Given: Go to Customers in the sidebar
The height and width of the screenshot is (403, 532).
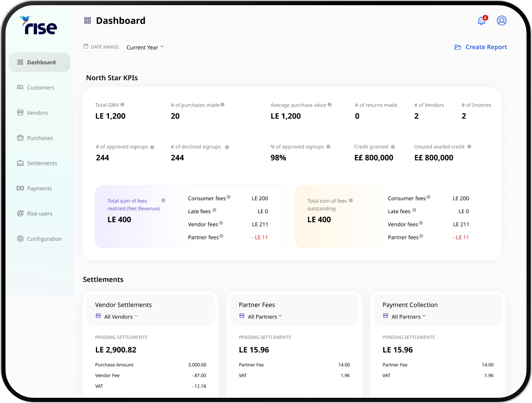Looking at the screenshot, I should tap(40, 88).
